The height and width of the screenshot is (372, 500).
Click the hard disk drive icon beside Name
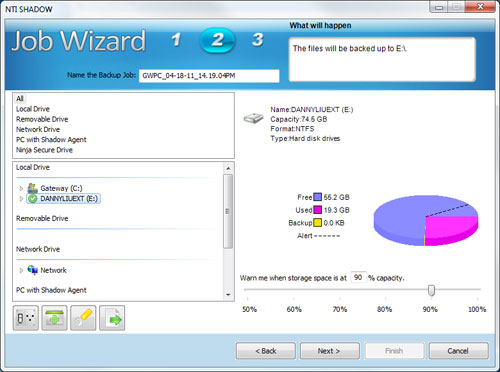[x=253, y=118]
